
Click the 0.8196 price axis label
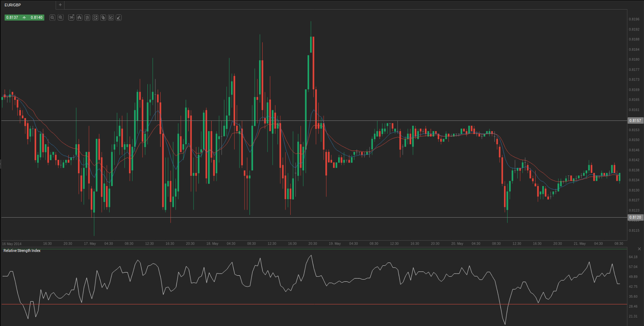[634, 19]
